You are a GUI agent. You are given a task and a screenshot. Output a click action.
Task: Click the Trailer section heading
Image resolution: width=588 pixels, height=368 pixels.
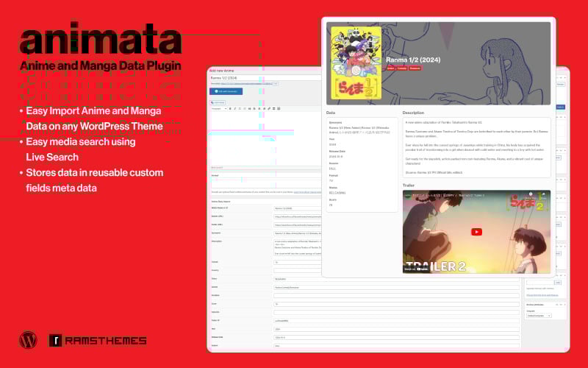tap(409, 185)
